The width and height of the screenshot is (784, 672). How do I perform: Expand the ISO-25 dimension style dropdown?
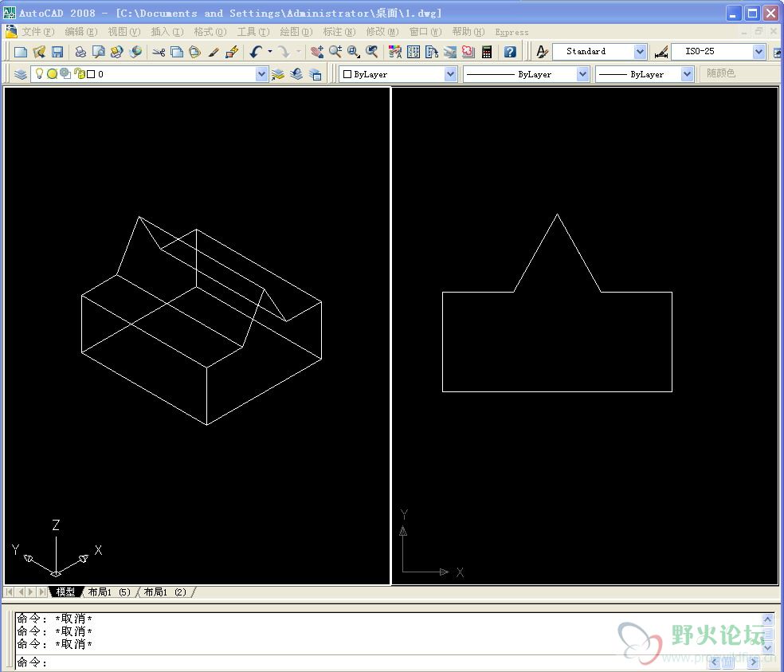pyautogui.click(x=759, y=52)
